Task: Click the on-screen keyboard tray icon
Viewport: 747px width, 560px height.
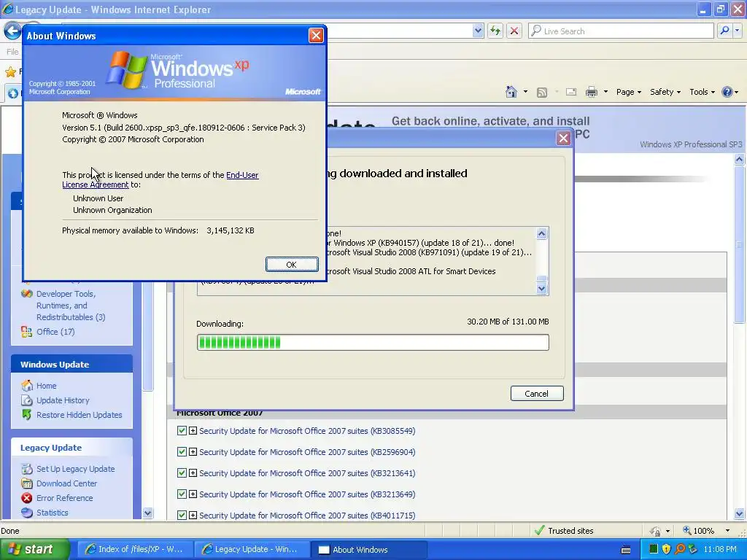Action: pos(626,550)
